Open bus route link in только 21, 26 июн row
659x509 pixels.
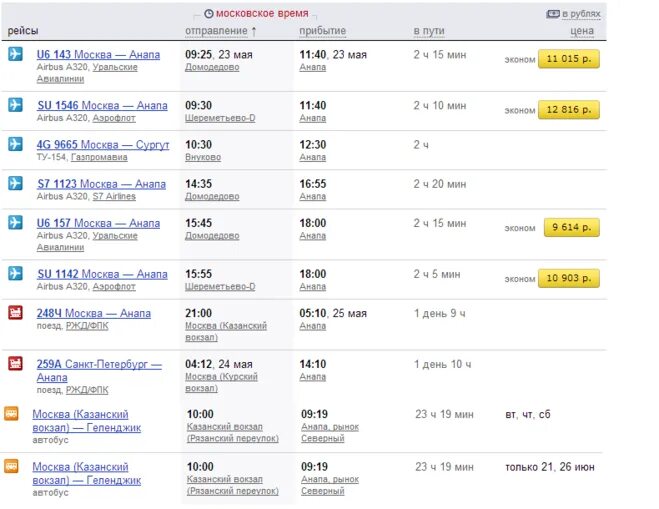[x=87, y=473]
